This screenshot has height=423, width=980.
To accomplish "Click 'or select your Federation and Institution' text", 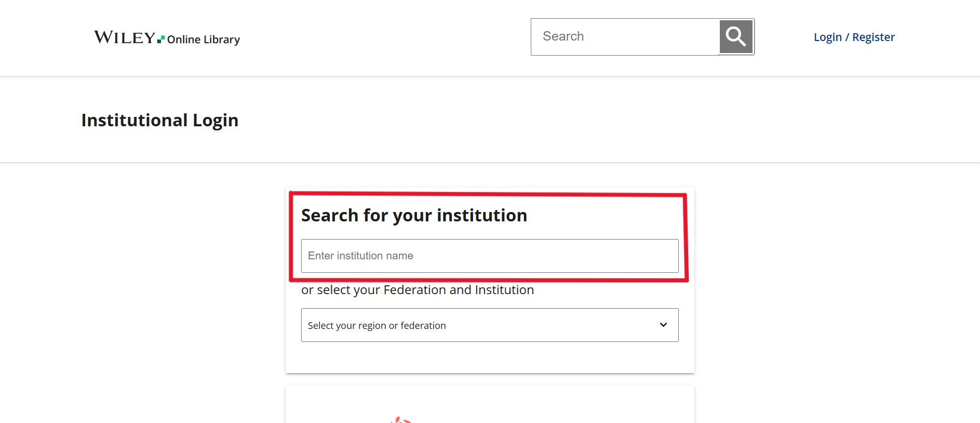I will pyautogui.click(x=417, y=290).
